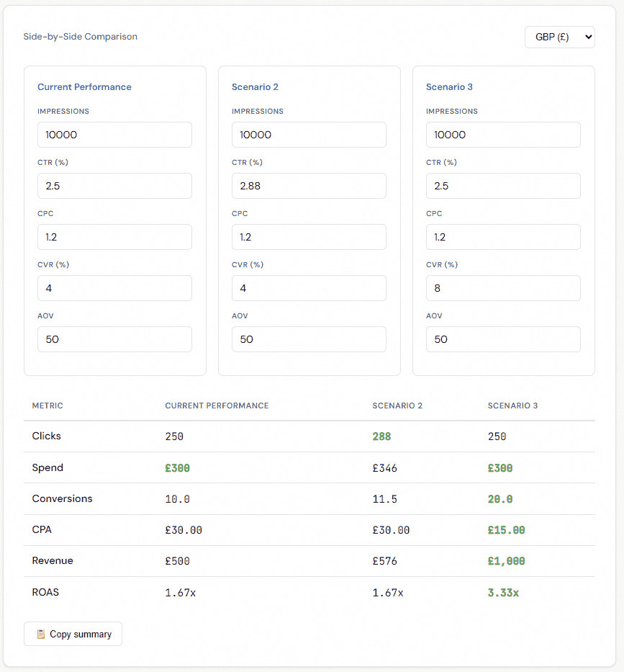Click the £576 revenue value
The image size is (624, 672).
(x=384, y=561)
